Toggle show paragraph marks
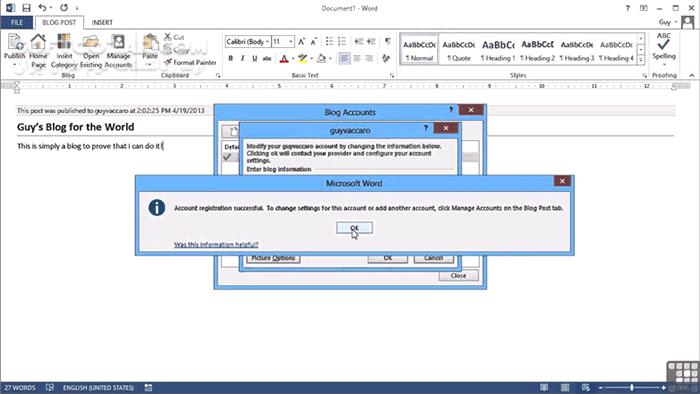Screen dimensions: 700x394 click(388, 41)
